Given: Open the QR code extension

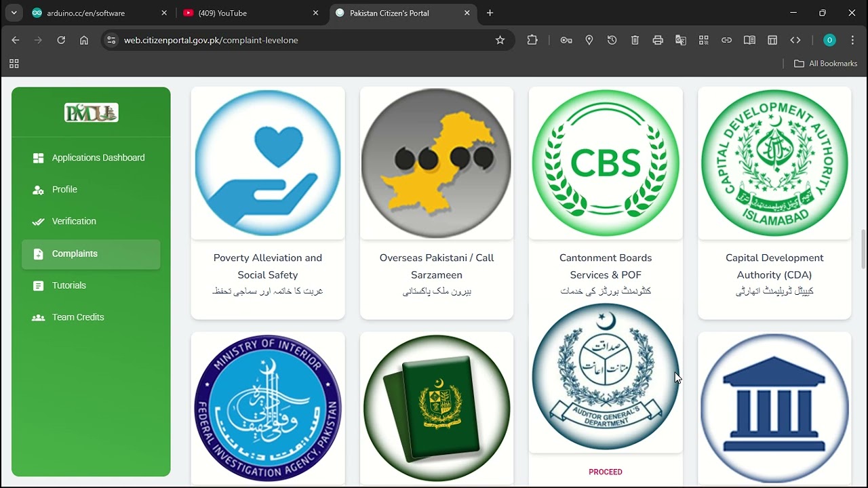Looking at the screenshot, I should click(704, 40).
